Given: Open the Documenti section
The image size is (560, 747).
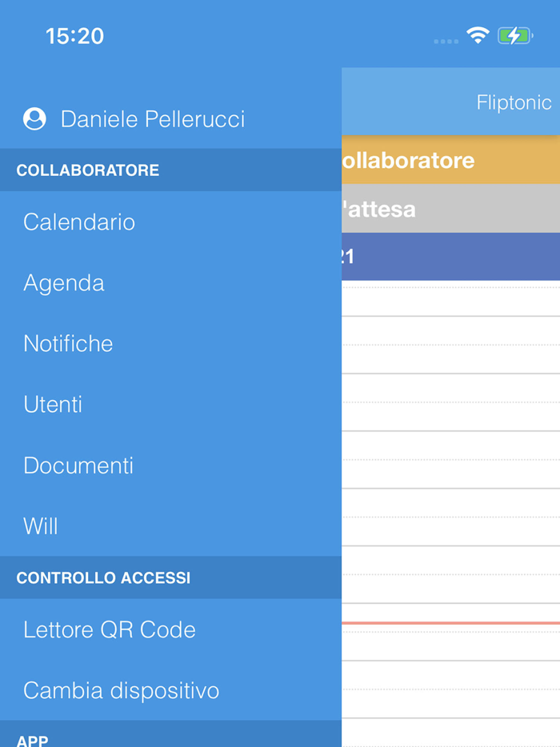Looking at the screenshot, I should [x=78, y=465].
